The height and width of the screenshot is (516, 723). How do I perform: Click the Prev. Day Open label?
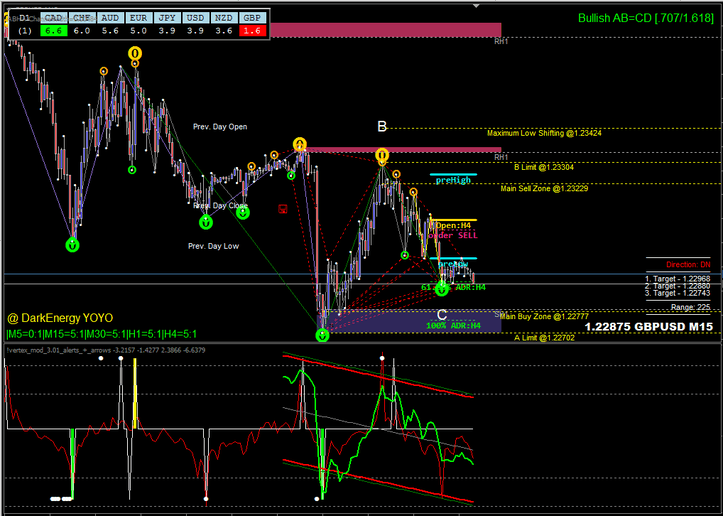(x=220, y=127)
